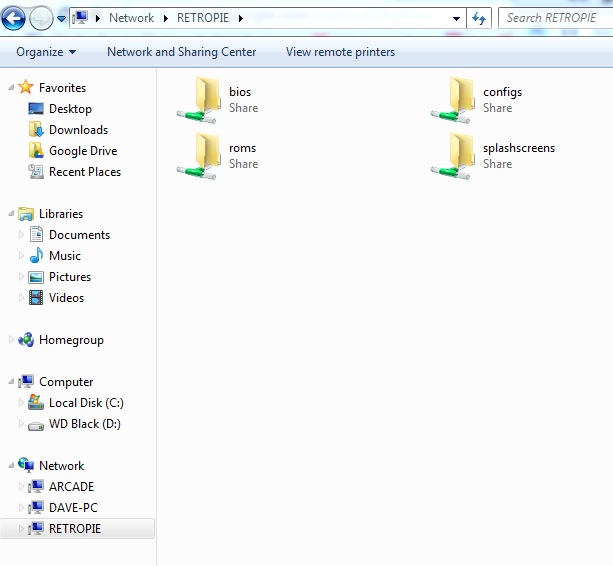Image resolution: width=613 pixels, height=566 pixels.
Task: Click the splashscreens folder name label
Action: [x=519, y=148]
